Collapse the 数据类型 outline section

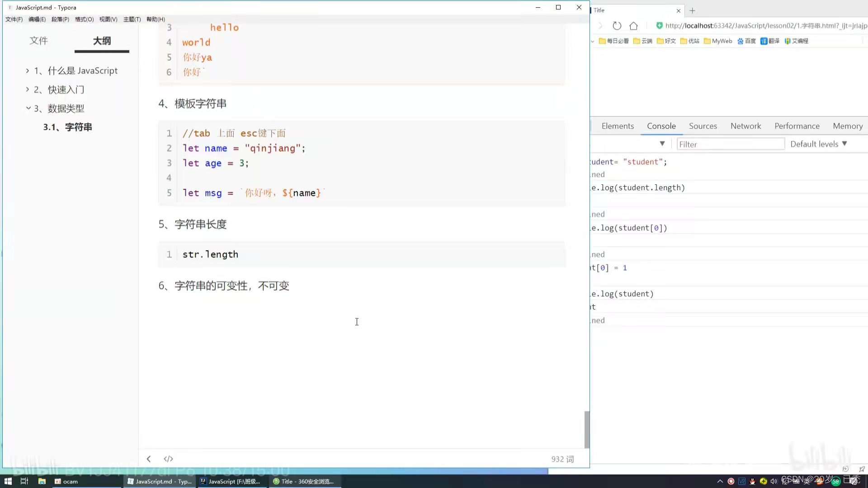tap(28, 108)
